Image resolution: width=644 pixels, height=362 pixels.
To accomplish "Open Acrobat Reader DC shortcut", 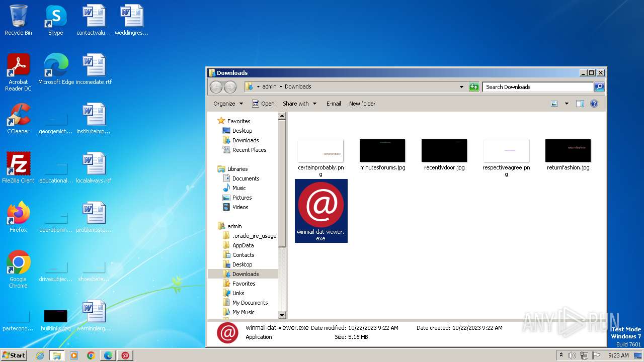I will point(18,72).
